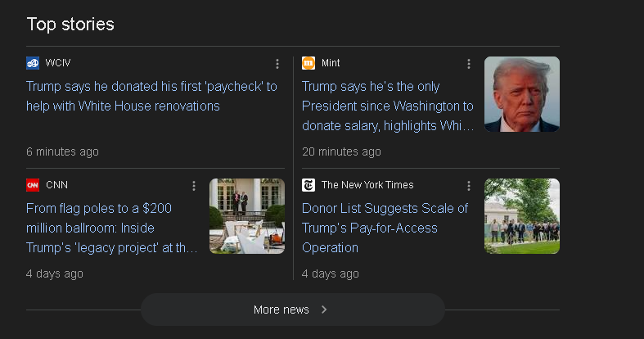
Task: Click group walking thumbnail on NYT story
Action: pos(521,216)
